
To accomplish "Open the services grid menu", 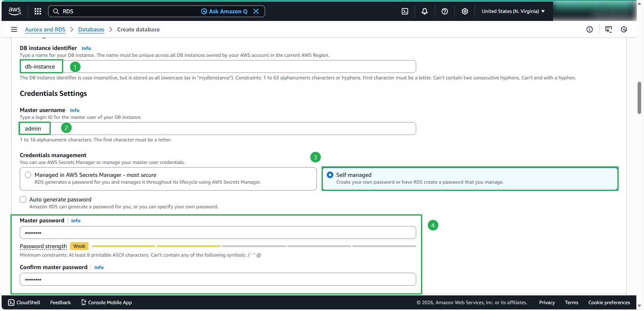I will (38, 11).
